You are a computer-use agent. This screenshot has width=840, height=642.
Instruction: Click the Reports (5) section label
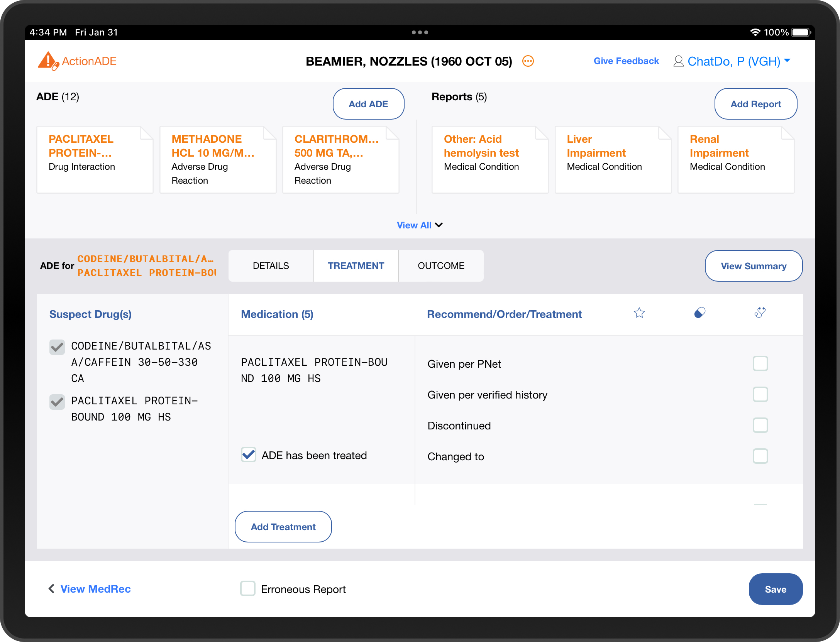coord(459,96)
